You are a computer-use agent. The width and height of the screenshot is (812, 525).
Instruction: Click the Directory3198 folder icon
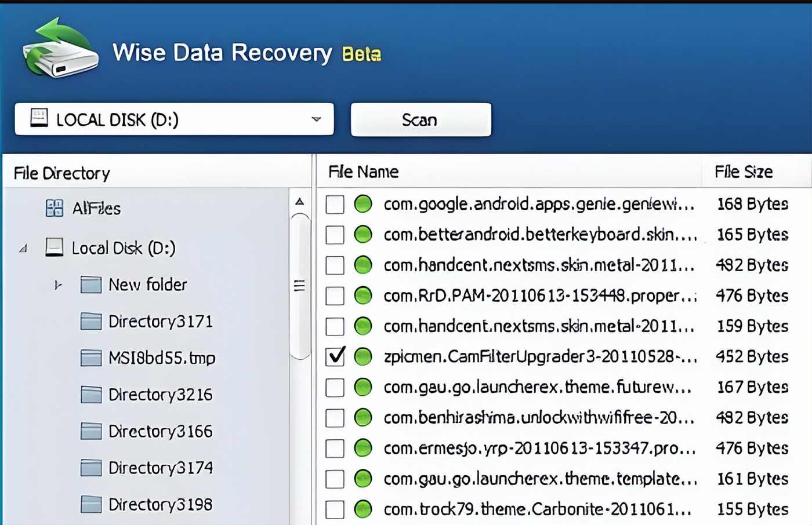pyautogui.click(x=91, y=504)
